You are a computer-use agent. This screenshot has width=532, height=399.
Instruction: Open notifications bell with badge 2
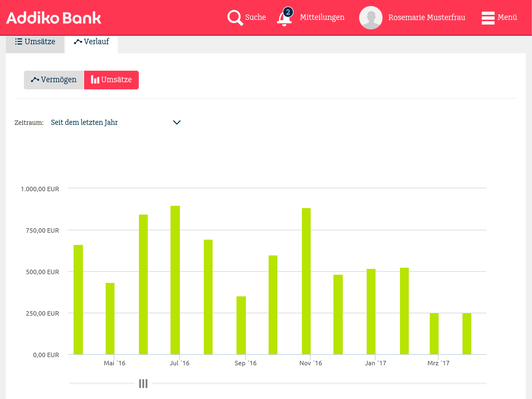[x=285, y=17]
